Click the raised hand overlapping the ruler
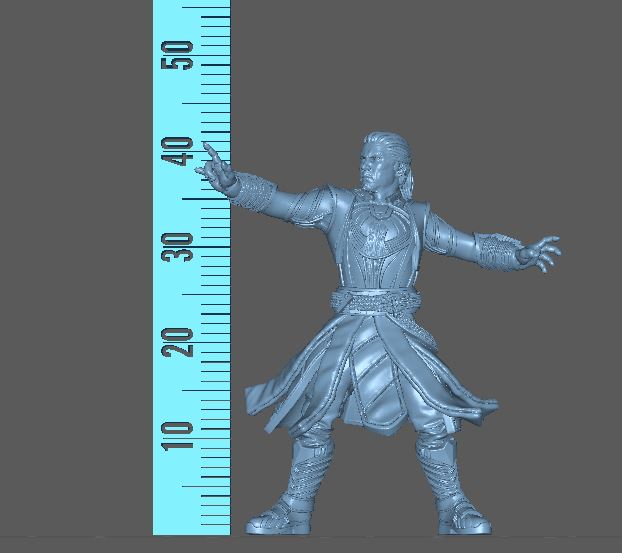The height and width of the screenshot is (553, 622). coord(215,166)
